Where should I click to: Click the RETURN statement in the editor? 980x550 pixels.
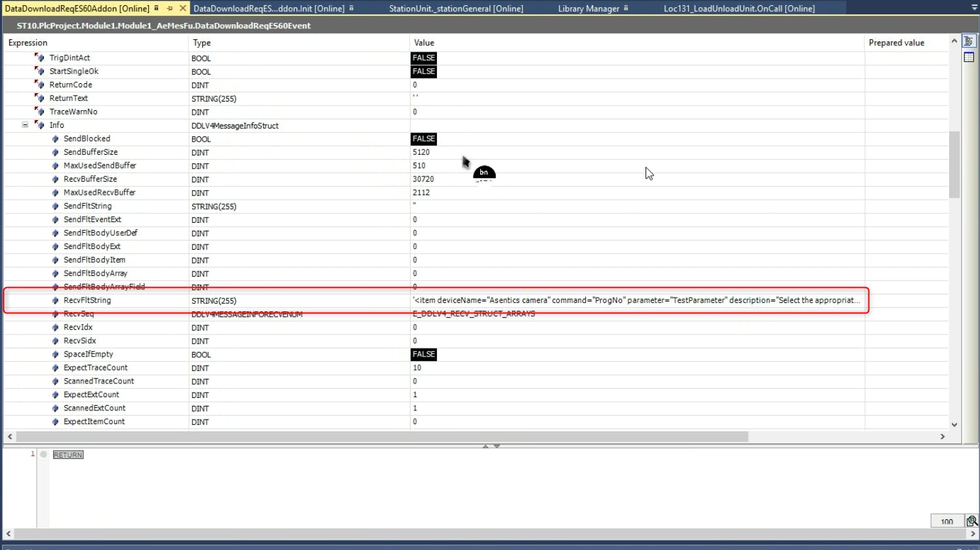coord(68,455)
